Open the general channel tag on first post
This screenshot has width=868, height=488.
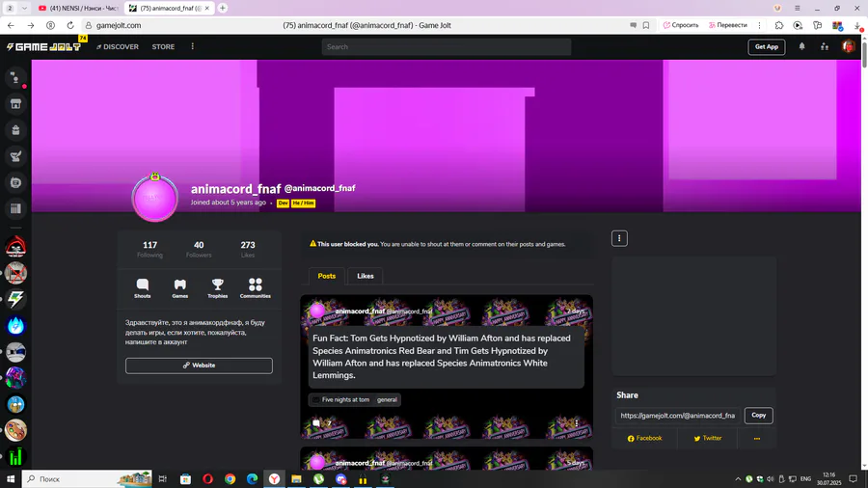[387, 399]
